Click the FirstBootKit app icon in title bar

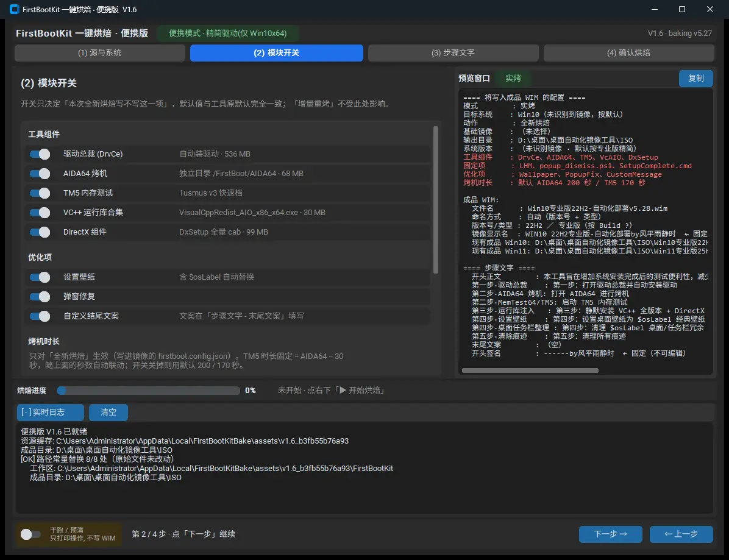coord(15,9)
